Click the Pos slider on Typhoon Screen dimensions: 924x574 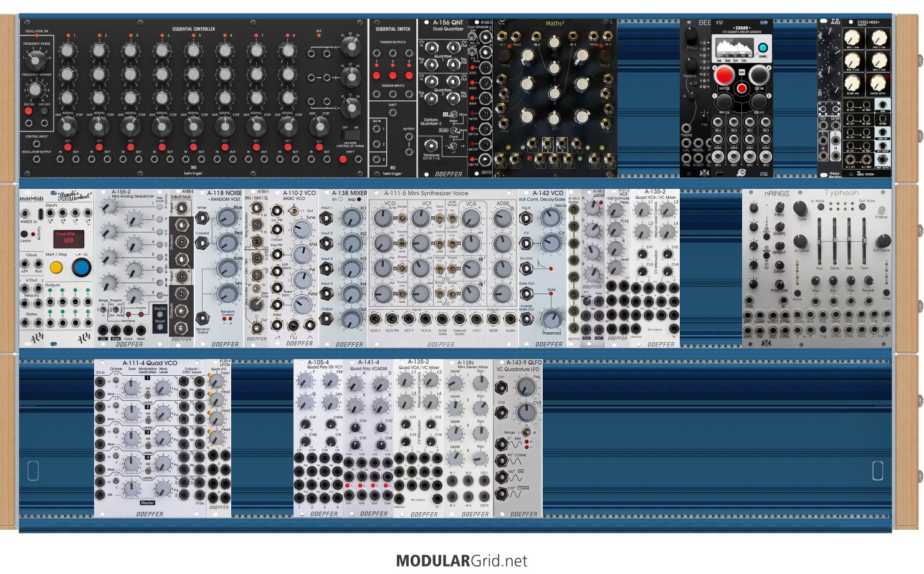click(x=819, y=241)
